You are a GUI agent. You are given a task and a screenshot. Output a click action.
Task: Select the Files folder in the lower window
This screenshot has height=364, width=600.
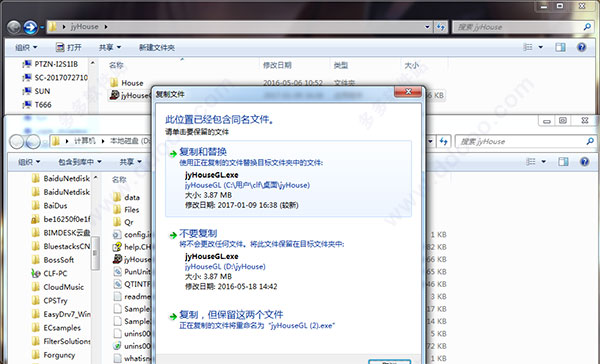point(126,210)
